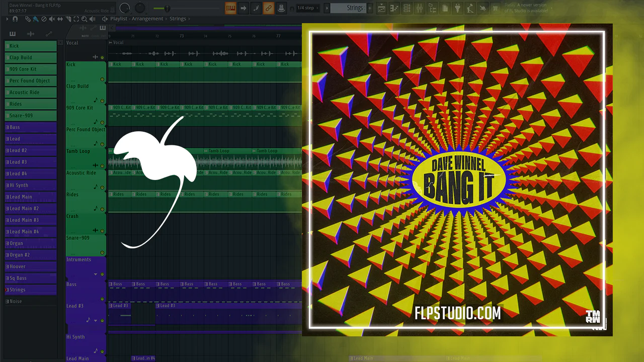Select the Paint brush tool
This screenshot has height=362, width=644.
pyautogui.click(x=35, y=19)
